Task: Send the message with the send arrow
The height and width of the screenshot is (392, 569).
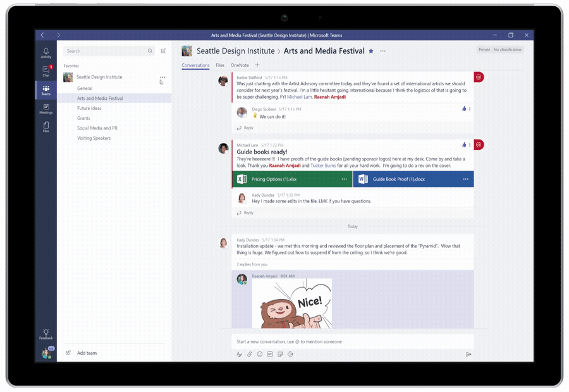Action: point(468,354)
